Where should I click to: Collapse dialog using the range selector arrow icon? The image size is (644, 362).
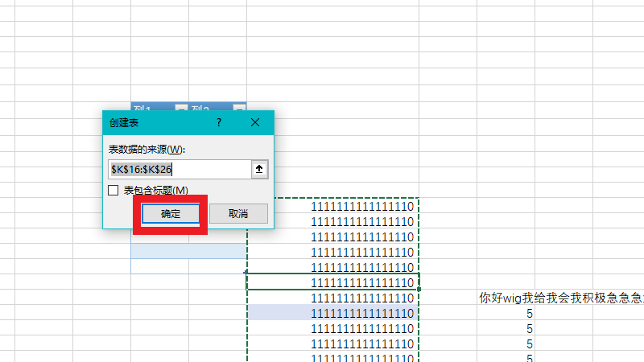tap(258, 170)
